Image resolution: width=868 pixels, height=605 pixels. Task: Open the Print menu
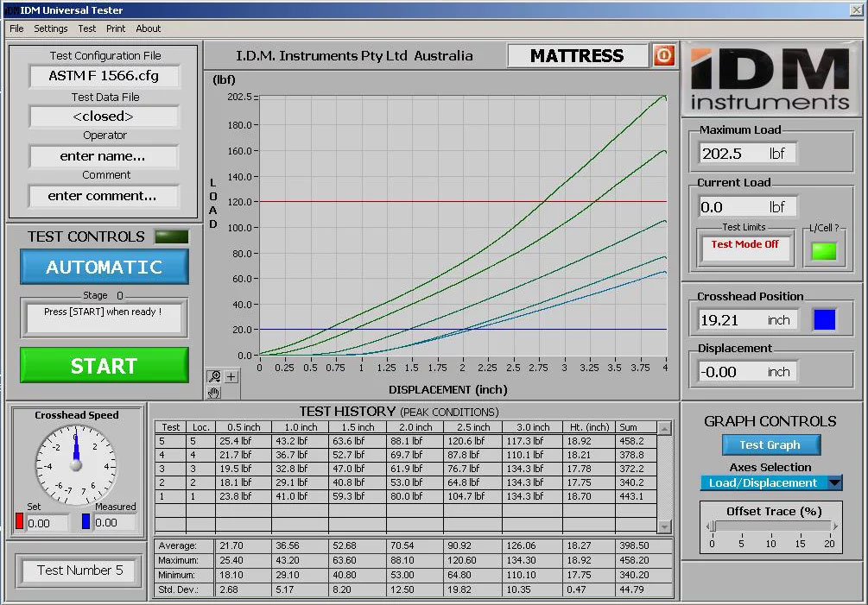click(116, 28)
